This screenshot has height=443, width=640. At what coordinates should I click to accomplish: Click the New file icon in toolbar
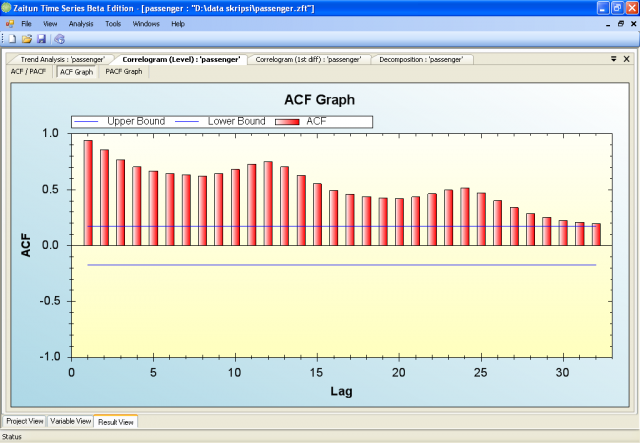pyautogui.click(x=12, y=38)
